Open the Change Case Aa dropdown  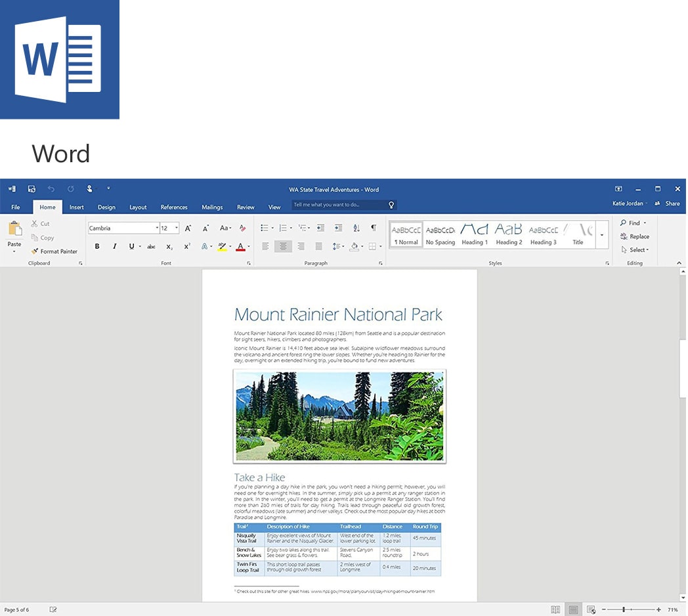(x=225, y=228)
